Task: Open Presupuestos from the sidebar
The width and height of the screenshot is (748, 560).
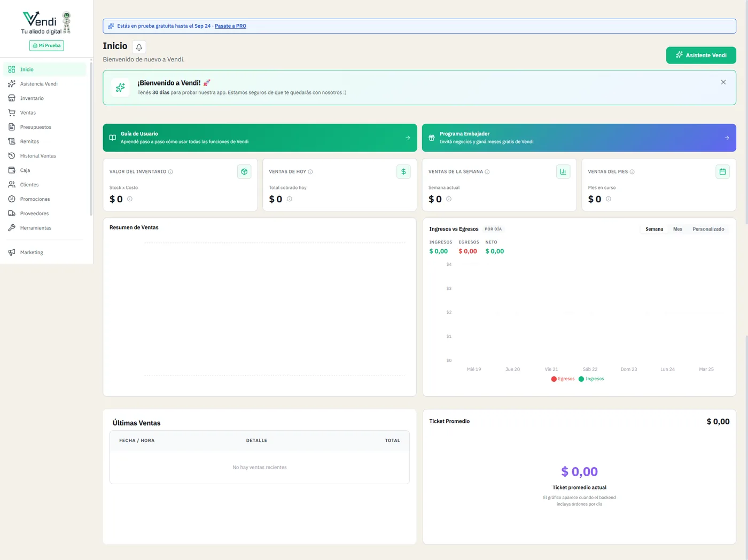Action: 45,127
